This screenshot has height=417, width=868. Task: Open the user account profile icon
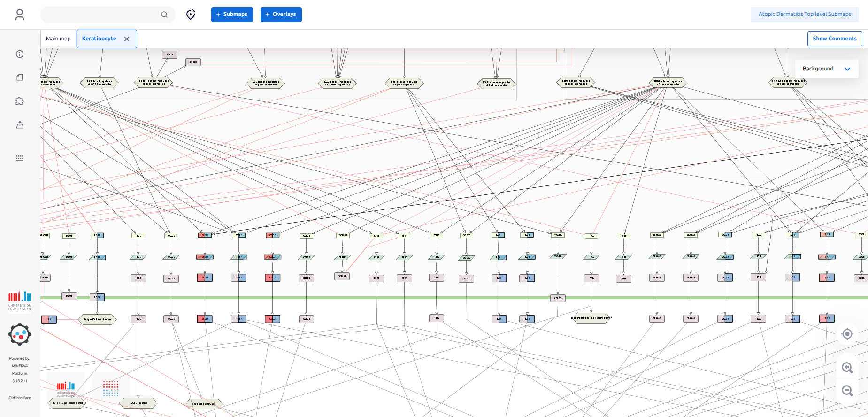point(20,15)
